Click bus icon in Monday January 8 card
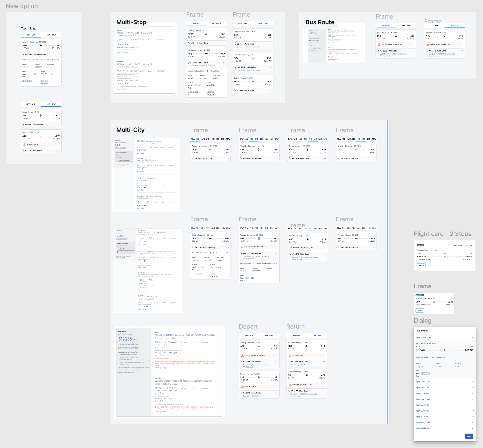 pyautogui.click(x=396, y=36)
